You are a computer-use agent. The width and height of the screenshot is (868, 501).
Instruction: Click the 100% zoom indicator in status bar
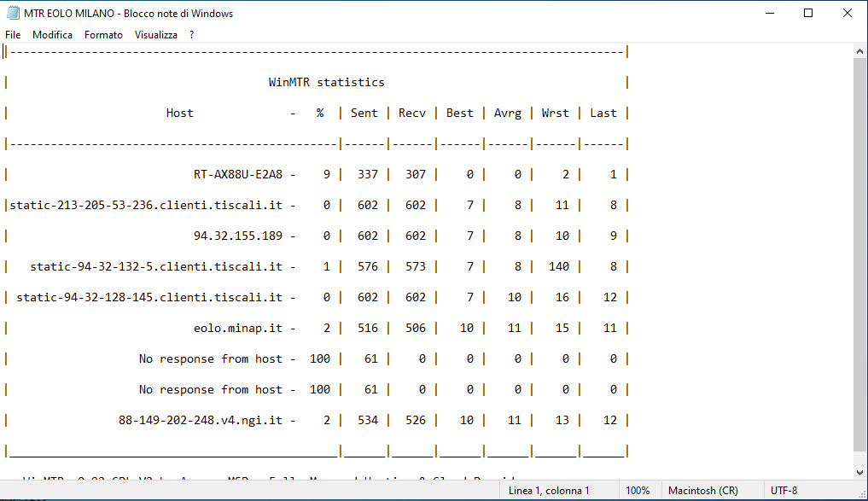coord(638,491)
